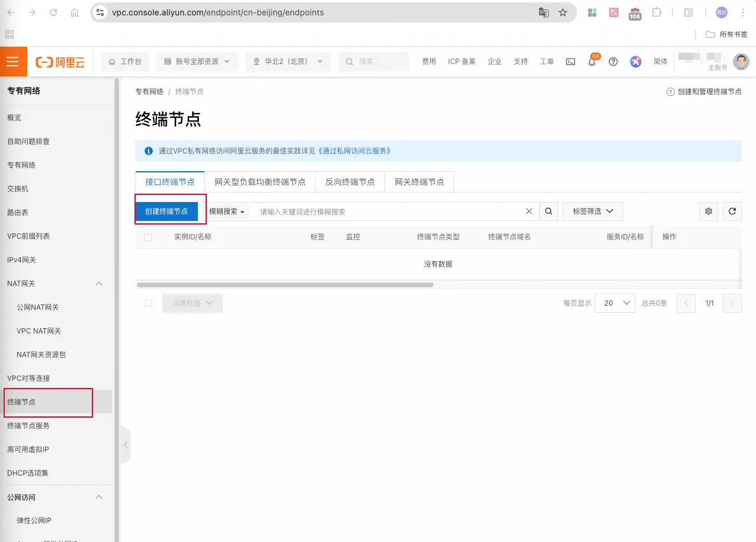
Task: Open the help question mark icon
Action: [613, 62]
